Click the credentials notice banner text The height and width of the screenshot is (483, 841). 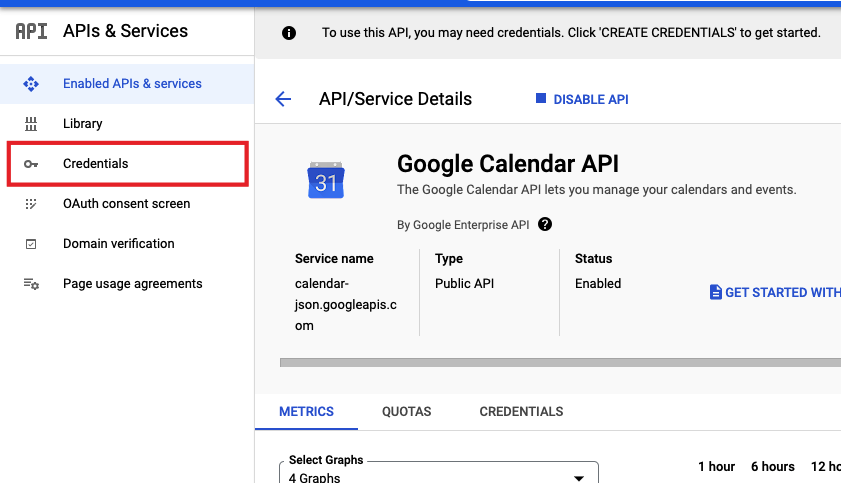571,33
